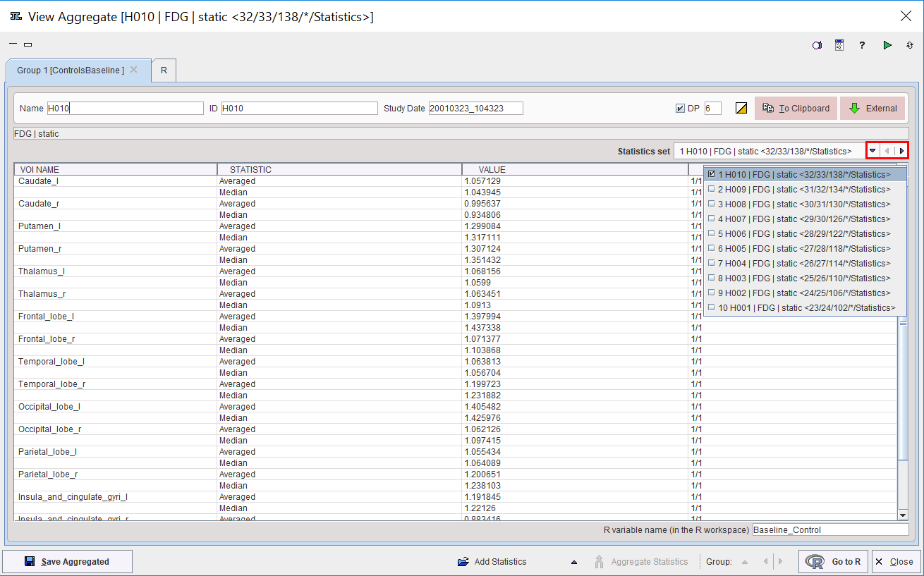
Task: Check the 5 H006 statistics set entry
Action: [x=805, y=233]
